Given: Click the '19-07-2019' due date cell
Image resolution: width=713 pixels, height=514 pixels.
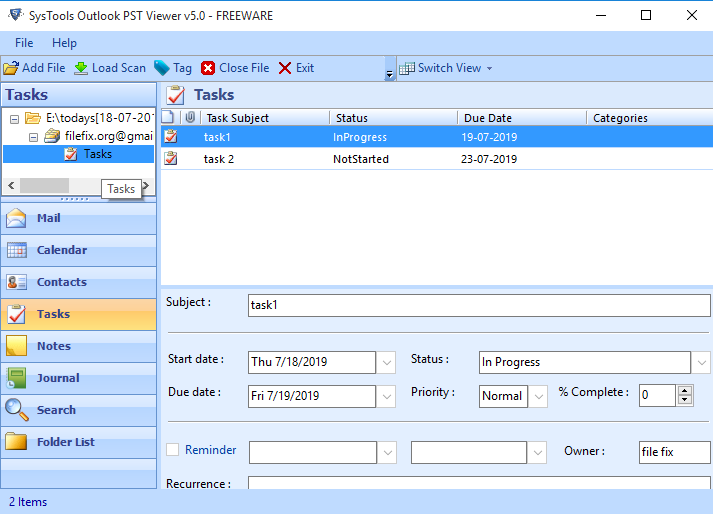Looking at the screenshot, I should (489, 137).
